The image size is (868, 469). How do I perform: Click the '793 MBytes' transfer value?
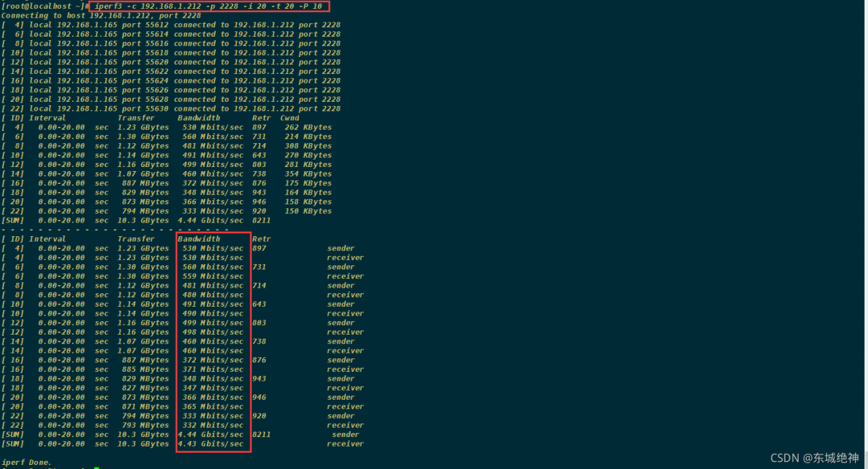(x=146, y=426)
